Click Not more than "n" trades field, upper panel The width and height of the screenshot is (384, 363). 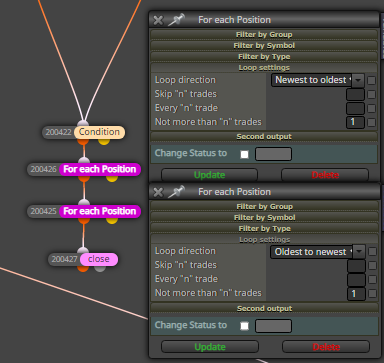[355, 122]
